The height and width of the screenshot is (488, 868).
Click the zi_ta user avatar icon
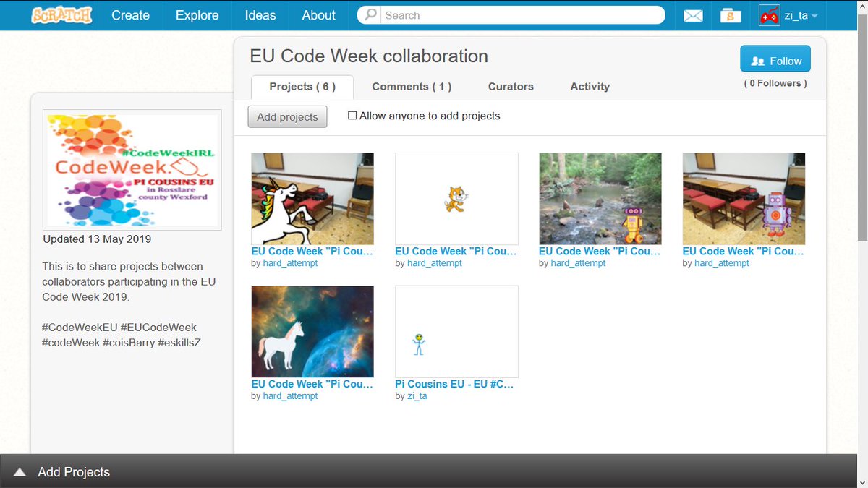769,15
